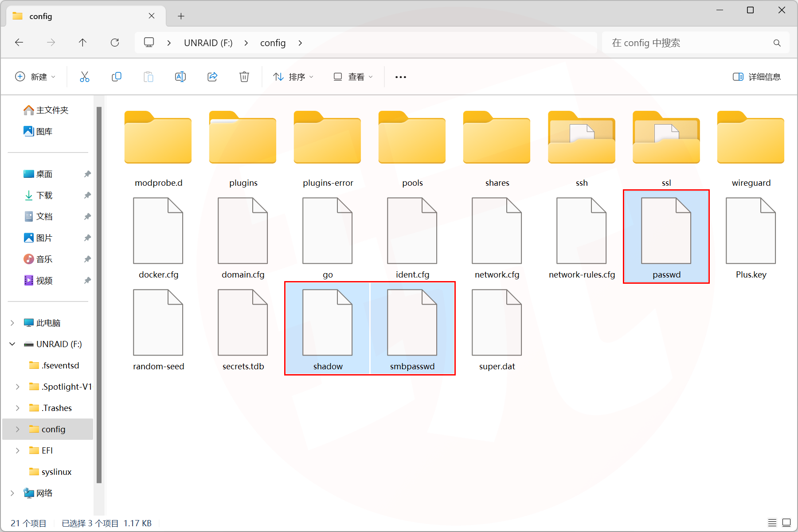The image size is (798, 532).
Task: Expand the Network (网络) tree node
Action: pyautogui.click(x=12, y=493)
